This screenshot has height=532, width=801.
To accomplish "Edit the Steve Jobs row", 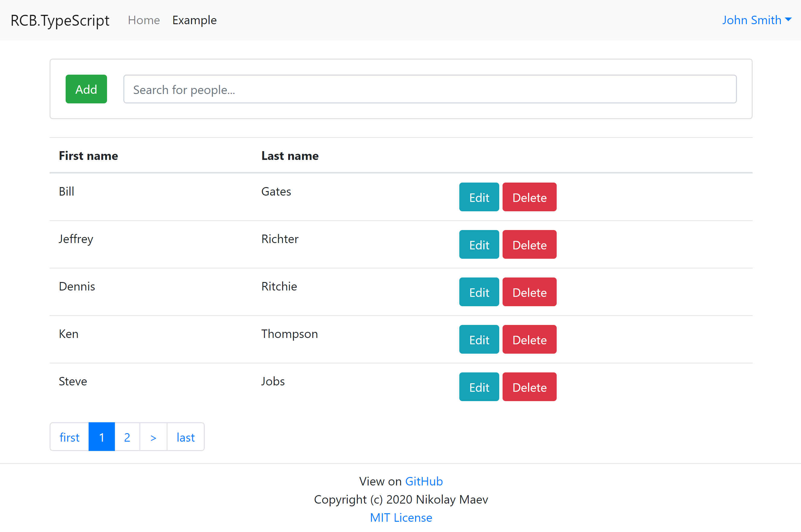I will click(479, 387).
